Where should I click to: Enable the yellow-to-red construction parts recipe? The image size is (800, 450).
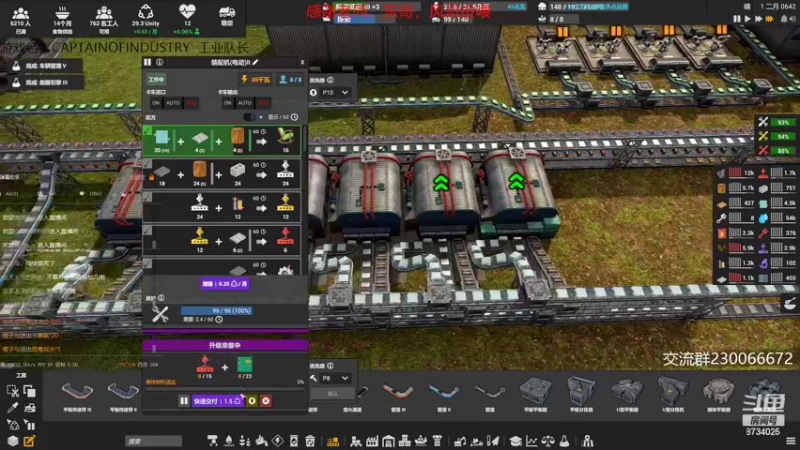tap(147, 231)
